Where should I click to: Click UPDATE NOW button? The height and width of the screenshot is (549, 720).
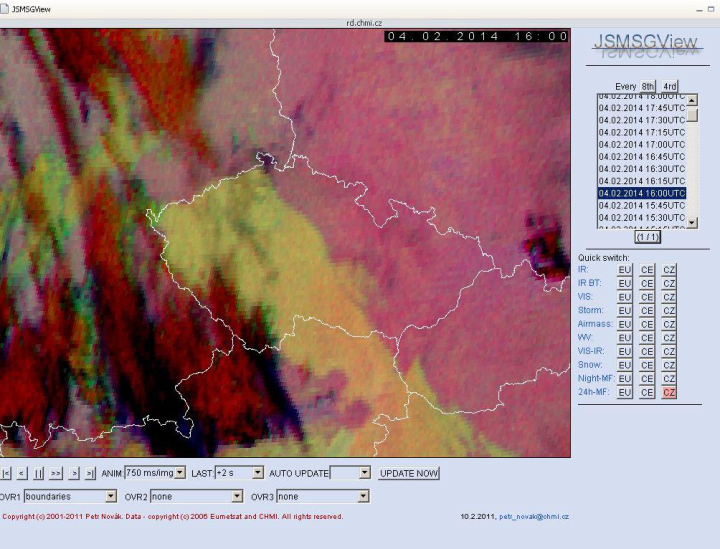(x=409, y=473)
